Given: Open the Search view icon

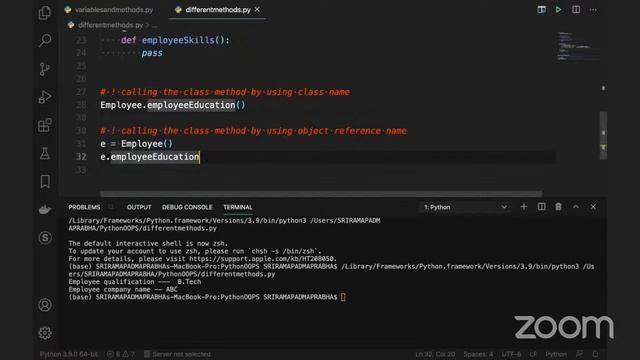Looking at the screenshot, I should pos(44,40).
